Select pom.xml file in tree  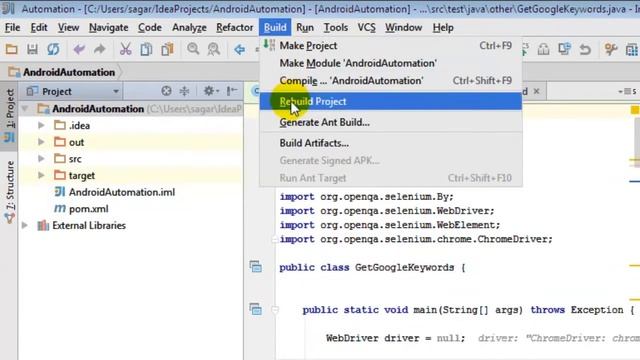click(x=89, y=209)
